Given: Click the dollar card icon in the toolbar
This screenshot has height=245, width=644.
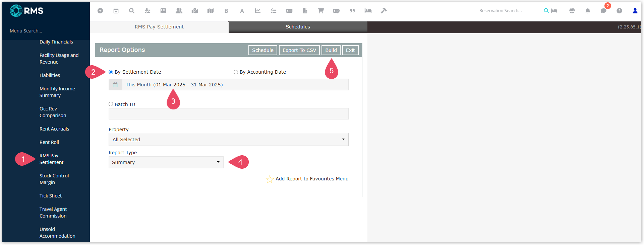Looking at the screenshot, I should point(289,11).
